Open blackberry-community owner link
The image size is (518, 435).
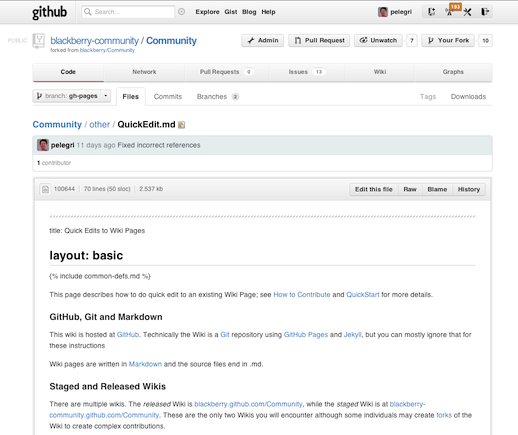pyautogui.click(x=94, y=41)
